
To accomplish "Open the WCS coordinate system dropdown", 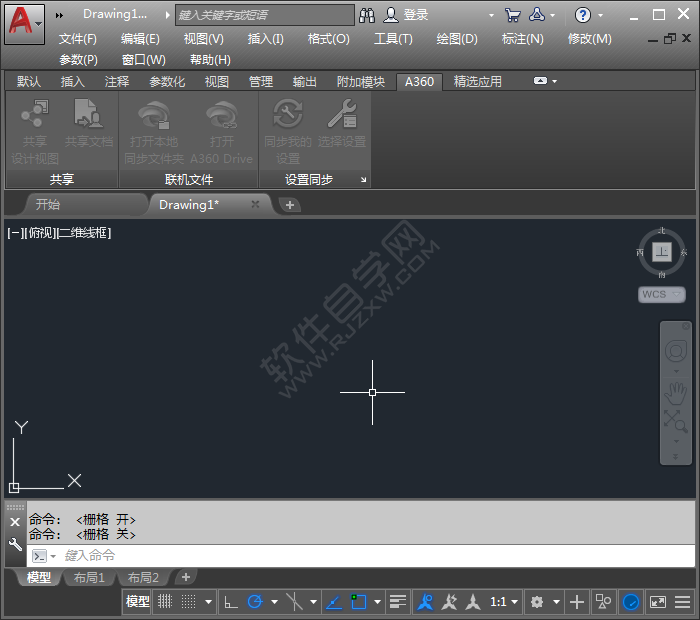I will (662, 294).
